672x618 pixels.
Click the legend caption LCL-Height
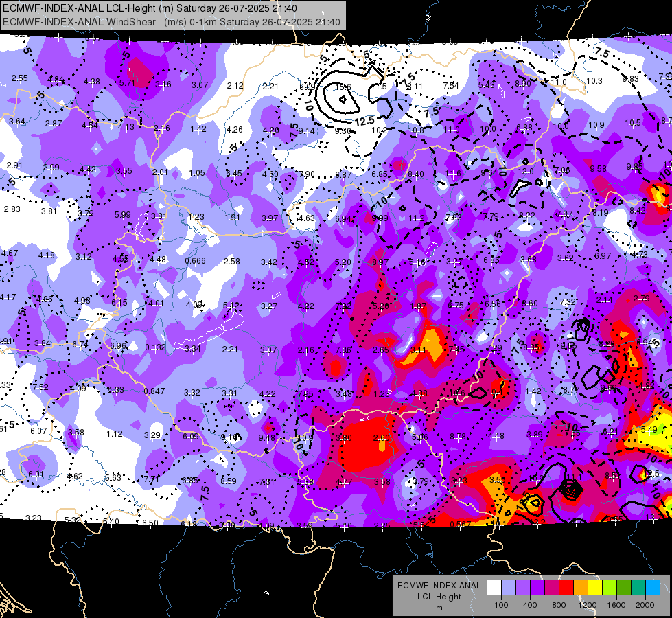click(439, 597)
